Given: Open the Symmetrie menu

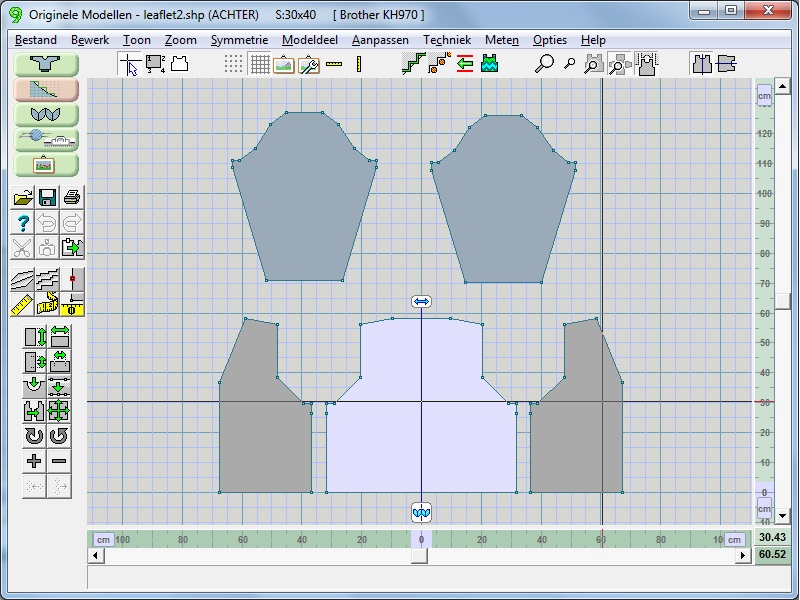Looking at the screenshot, I should pyautogui.click(x=239, y=40).
